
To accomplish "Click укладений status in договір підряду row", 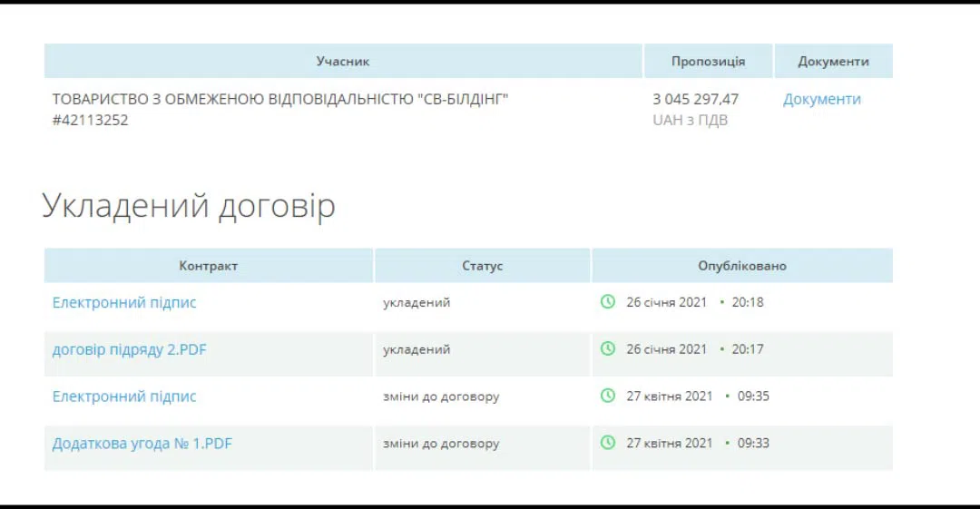I will tap(416, 349).
